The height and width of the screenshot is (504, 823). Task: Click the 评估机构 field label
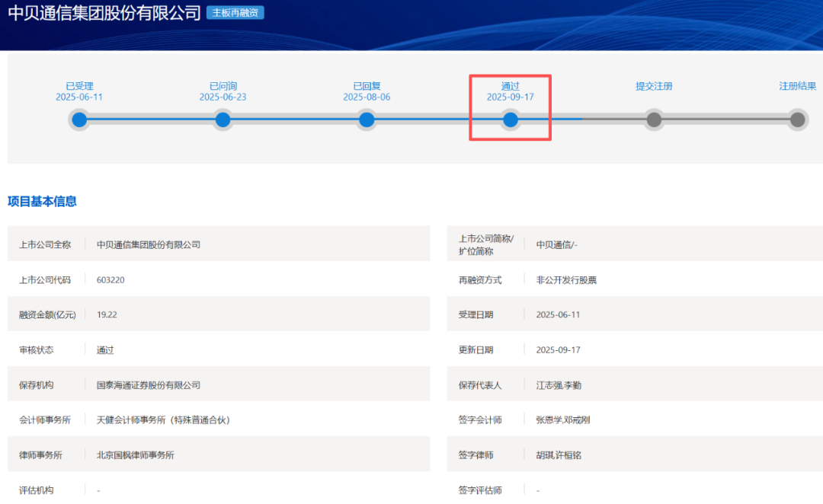tap(37, 490)
